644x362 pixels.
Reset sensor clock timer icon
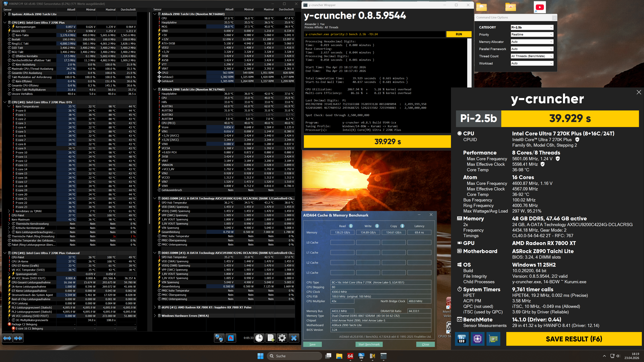259,338
